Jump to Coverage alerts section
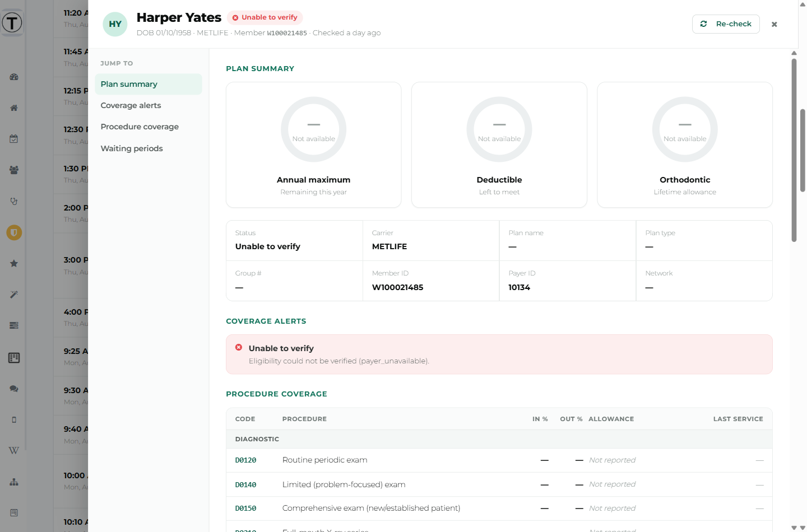 click(148, 105)
